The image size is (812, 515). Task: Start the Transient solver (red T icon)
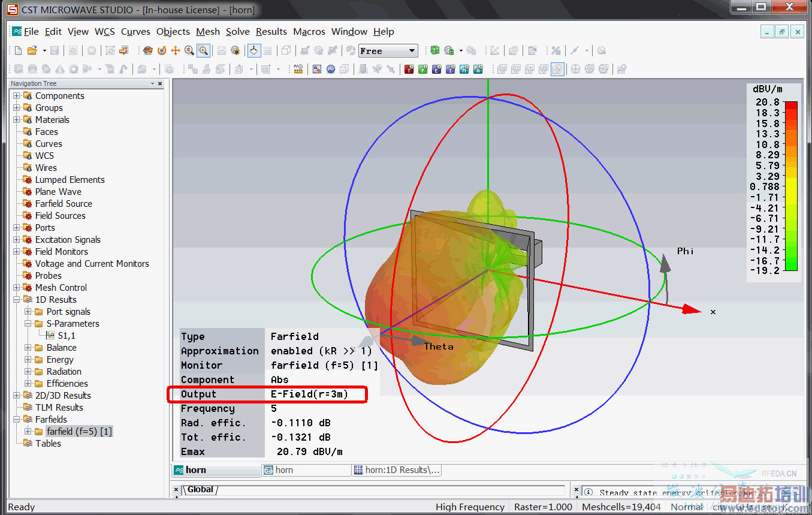tap(409, 70)
